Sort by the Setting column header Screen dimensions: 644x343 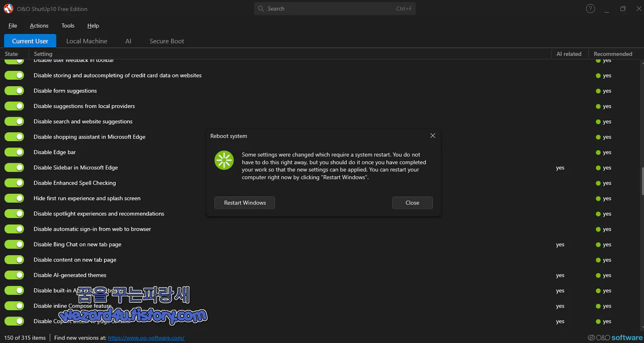tap(43, 54)
